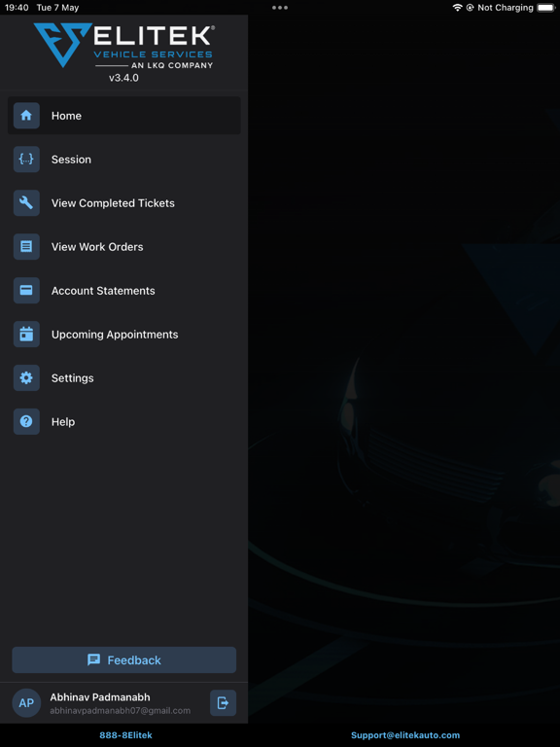Screen dimensions: 560x747
Task: Tap the wrench icon for Completed Tickets
Action: (26, 203)
